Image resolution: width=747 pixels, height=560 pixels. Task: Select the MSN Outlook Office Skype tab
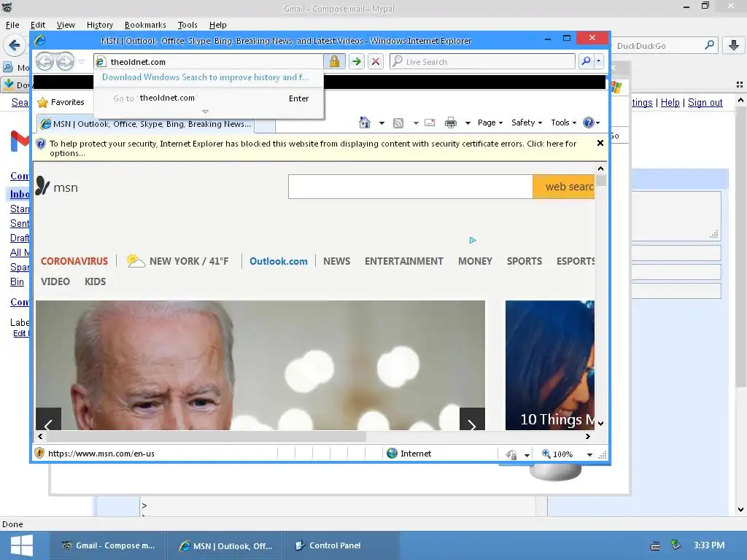pyautogui.click(x=146, y=124)
